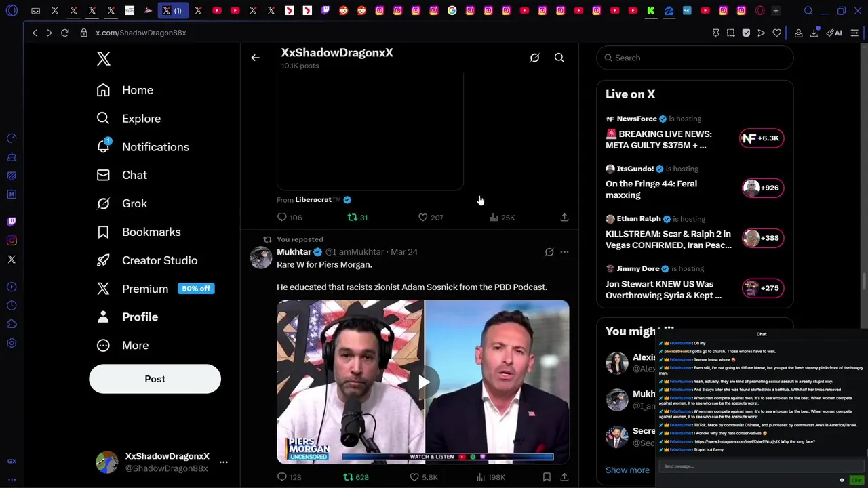
Task: Click Show more under suggestions
Action: click(x=627, y=470)
